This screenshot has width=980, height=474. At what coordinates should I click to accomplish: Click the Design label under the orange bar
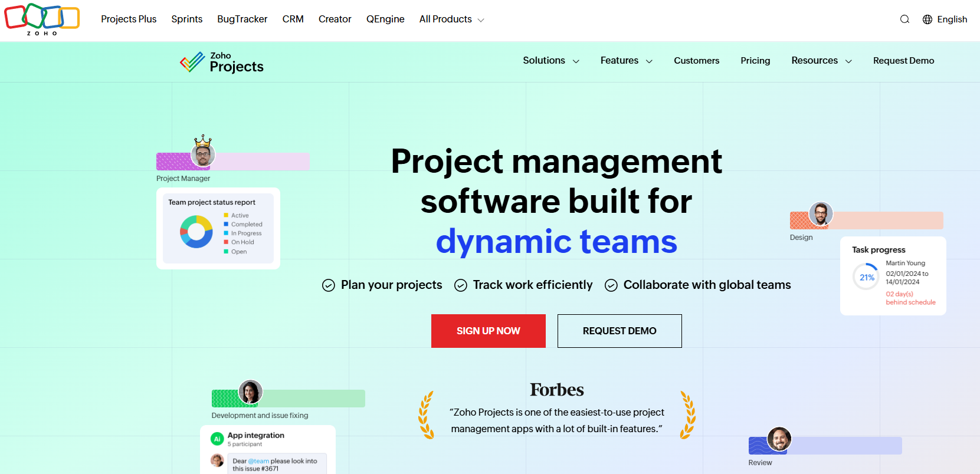pyautogui.click(x=801, y=238)
